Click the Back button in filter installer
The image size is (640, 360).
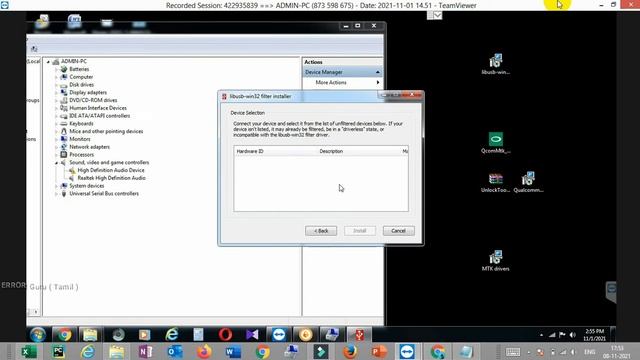[x=321, y=231]
